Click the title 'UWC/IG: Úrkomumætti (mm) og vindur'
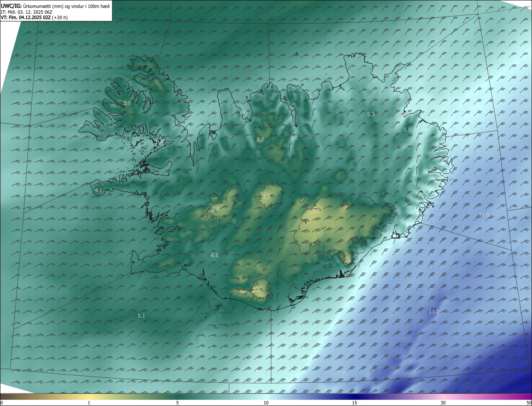532x406 pixels. click(x=55, y=6)
